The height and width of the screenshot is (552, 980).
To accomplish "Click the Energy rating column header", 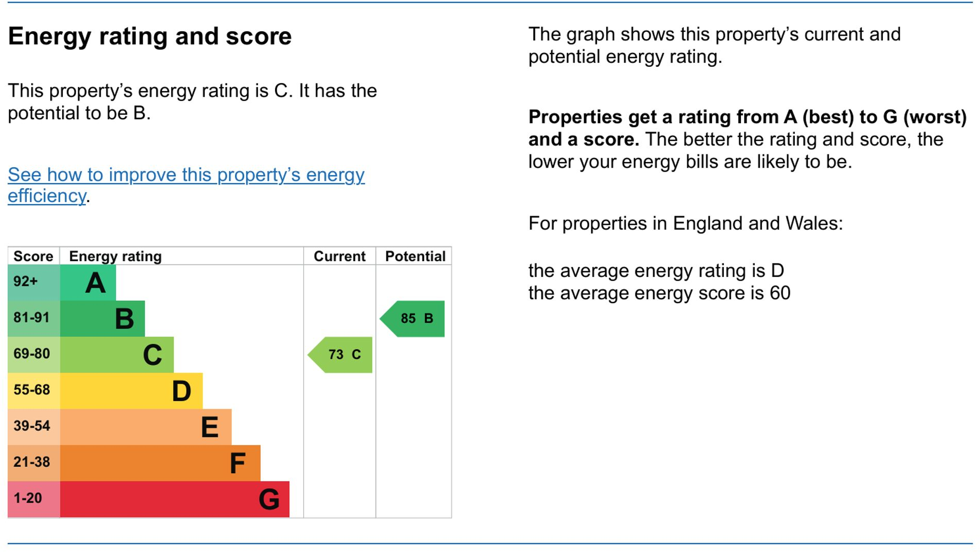I will tap(115, 256).
